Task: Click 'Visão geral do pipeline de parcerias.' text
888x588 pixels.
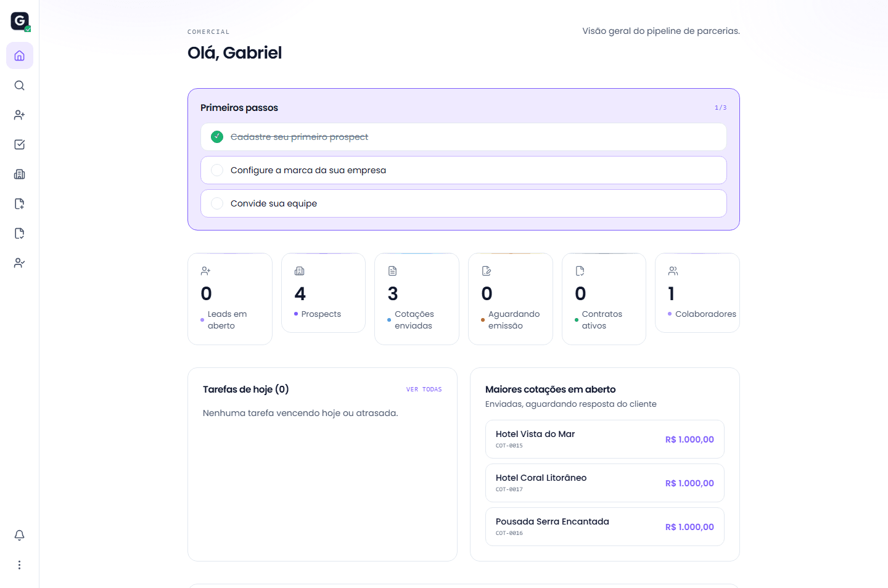Action: [x=661, y=31]
